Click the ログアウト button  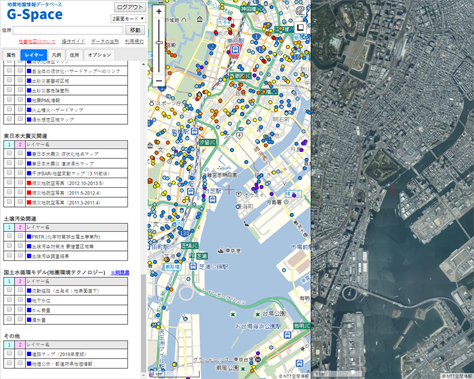[130, 7]
